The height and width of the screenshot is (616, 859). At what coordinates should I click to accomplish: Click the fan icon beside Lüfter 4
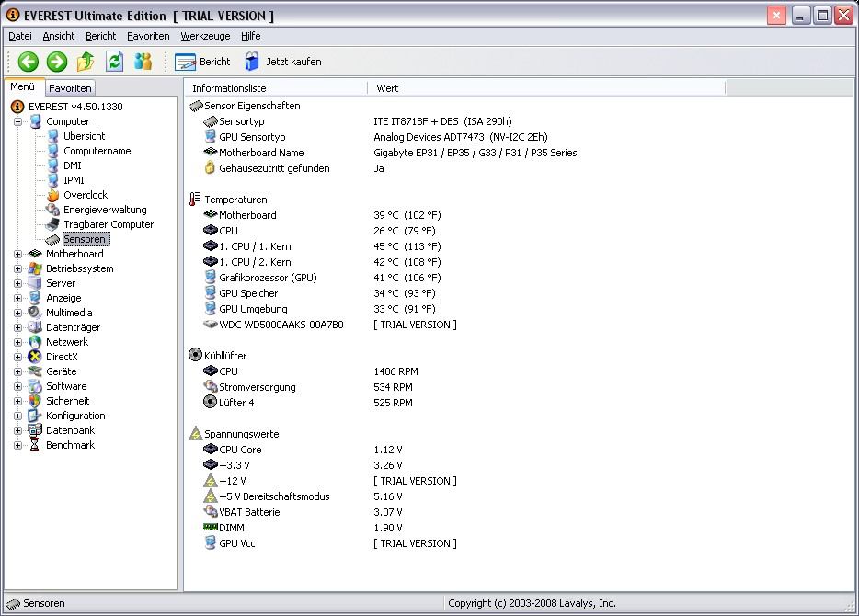(210, 402)
